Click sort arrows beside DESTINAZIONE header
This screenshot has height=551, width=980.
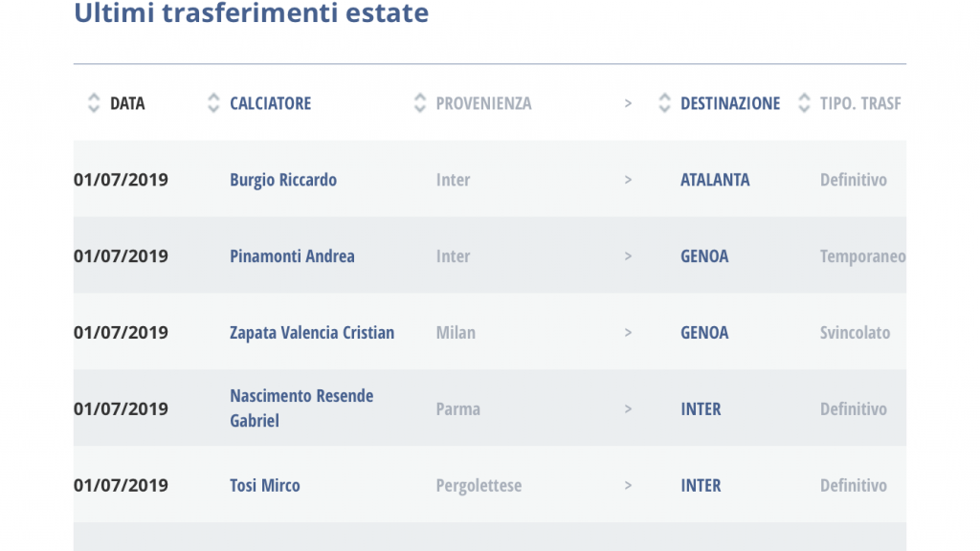[664, 103]
